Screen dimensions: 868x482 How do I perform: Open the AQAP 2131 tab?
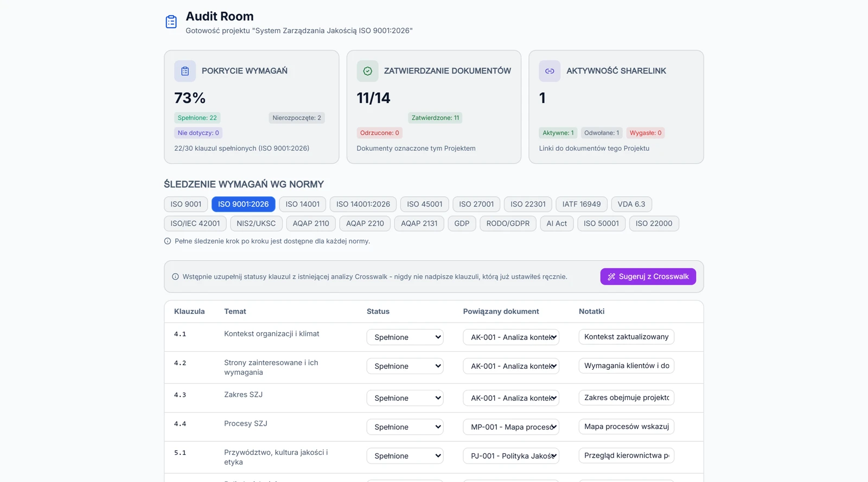tap(419, 223)
